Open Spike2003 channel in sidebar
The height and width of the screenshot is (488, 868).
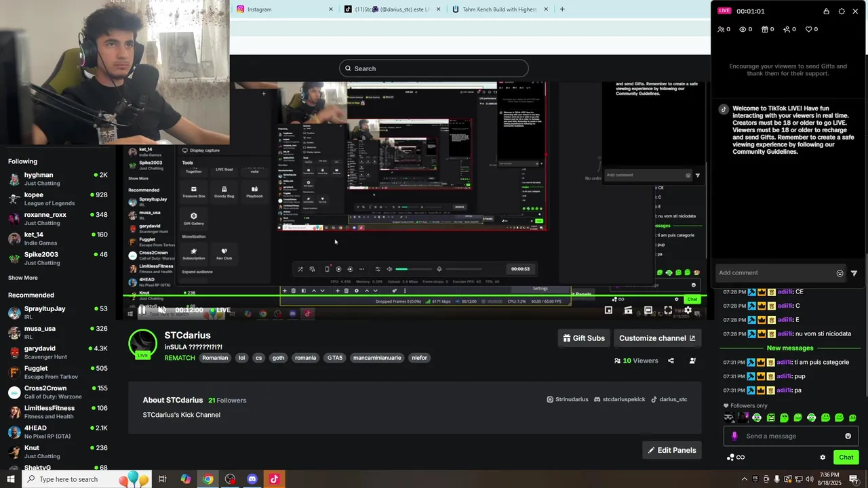[x=58, y=258]
